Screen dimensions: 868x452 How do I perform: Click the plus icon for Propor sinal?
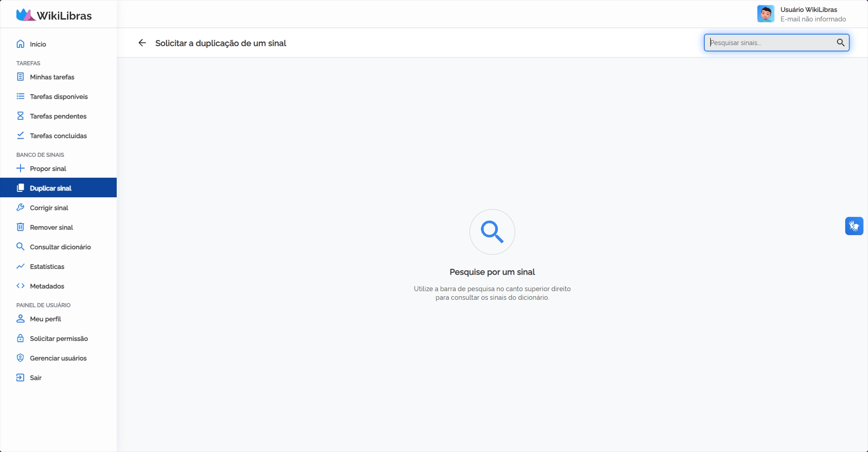21,169
